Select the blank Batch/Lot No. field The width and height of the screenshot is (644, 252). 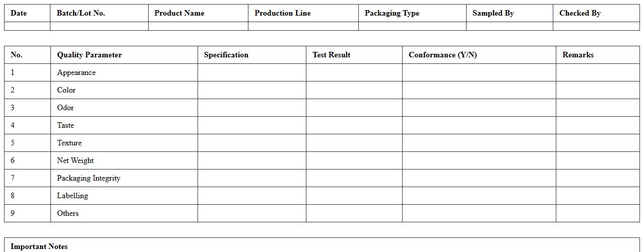click(x=99, y=26)
